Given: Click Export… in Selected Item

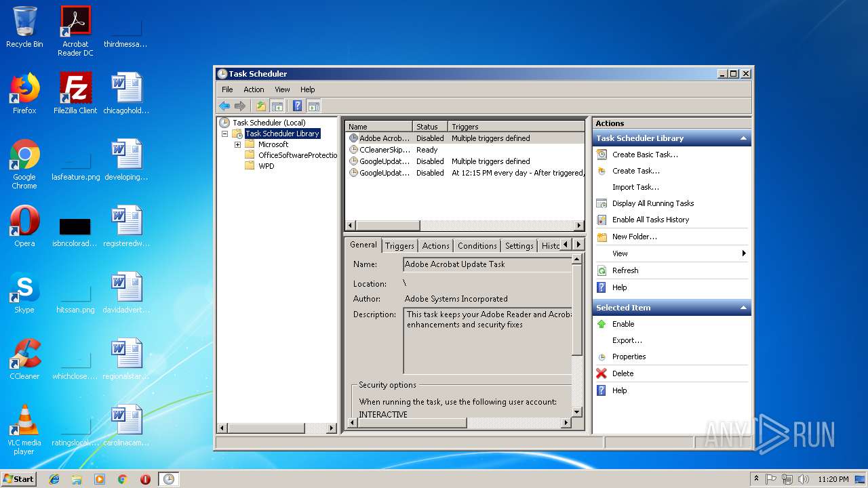Looking at the screenshot, I should (627, 340).
